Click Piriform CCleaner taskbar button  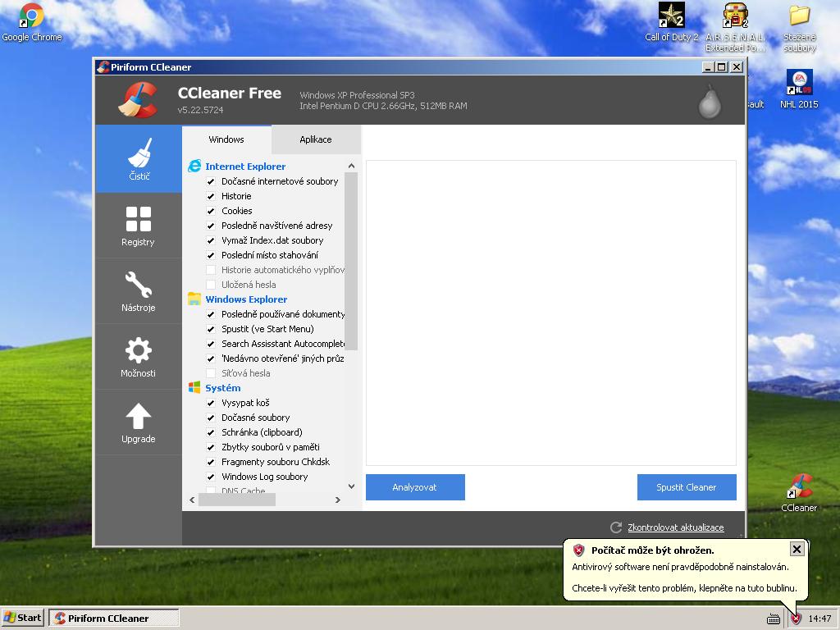click(x=113, y=618)
